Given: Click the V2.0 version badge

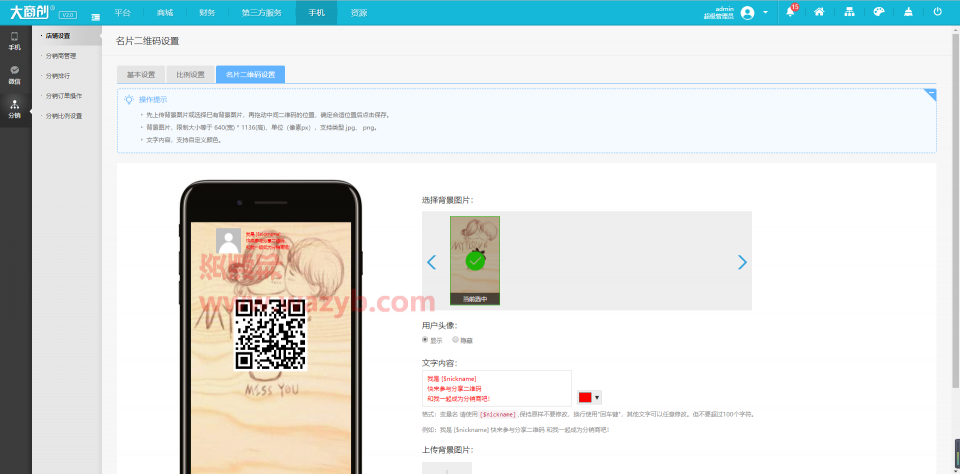Looking at the screenshot, I should 68,15.
